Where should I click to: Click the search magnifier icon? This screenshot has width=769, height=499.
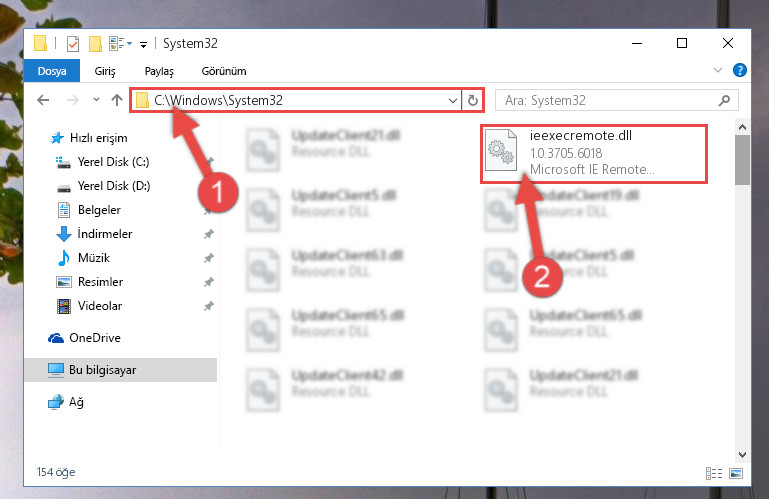(724, 101)
